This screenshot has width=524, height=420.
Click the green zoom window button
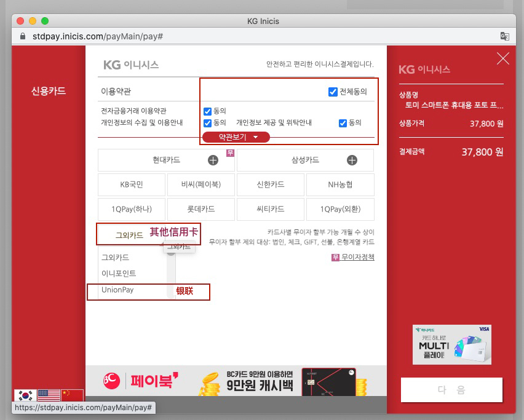(45, 21)
